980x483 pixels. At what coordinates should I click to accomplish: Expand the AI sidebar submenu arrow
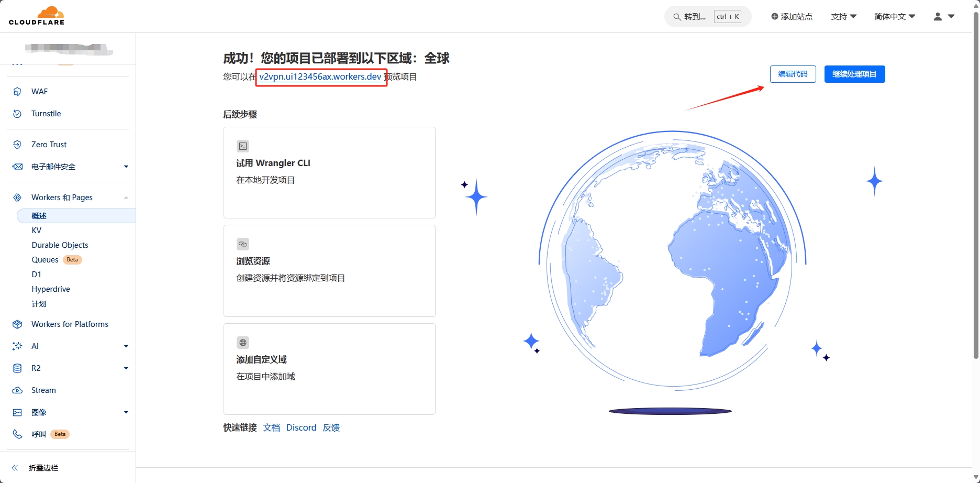coord(126,346)
